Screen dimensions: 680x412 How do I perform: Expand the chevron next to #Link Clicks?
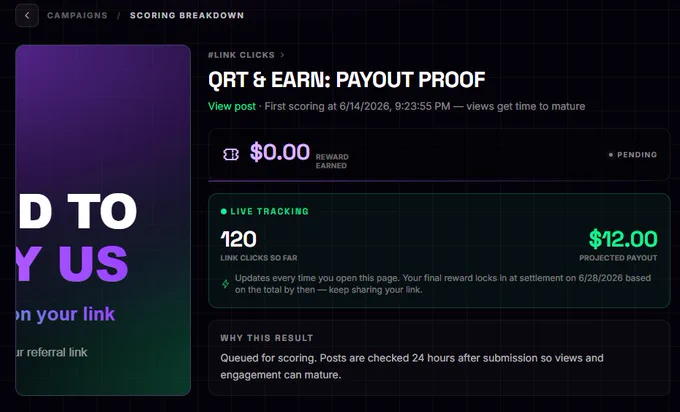[x=282, y=55]
